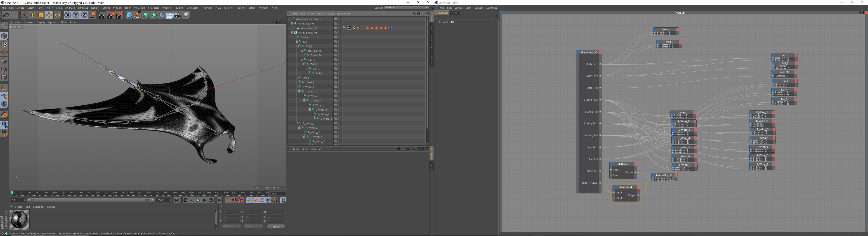Image resolution: width=868 pixels, height=236 pixels.
Task: Add a Cube primitive object icon
Action: pos(129,15)
